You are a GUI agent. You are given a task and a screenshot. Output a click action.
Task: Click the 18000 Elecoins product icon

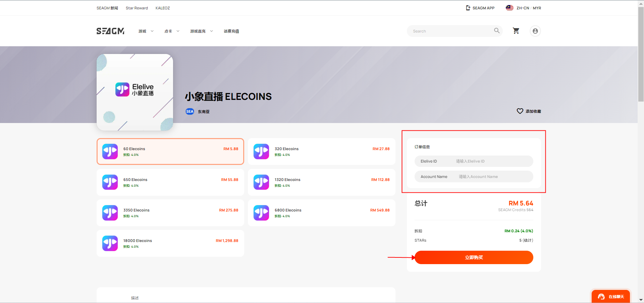coord(110,243)
